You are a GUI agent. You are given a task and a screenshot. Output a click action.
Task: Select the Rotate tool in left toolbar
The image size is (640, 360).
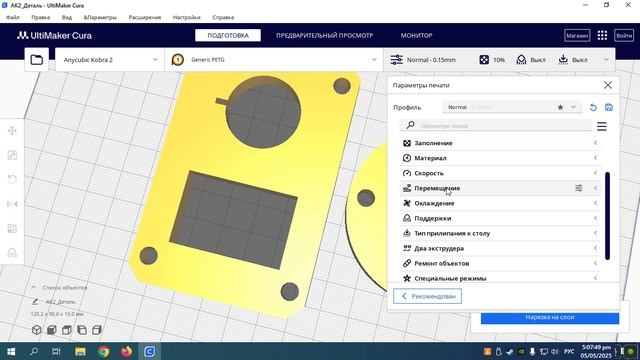tap(12, 179)
